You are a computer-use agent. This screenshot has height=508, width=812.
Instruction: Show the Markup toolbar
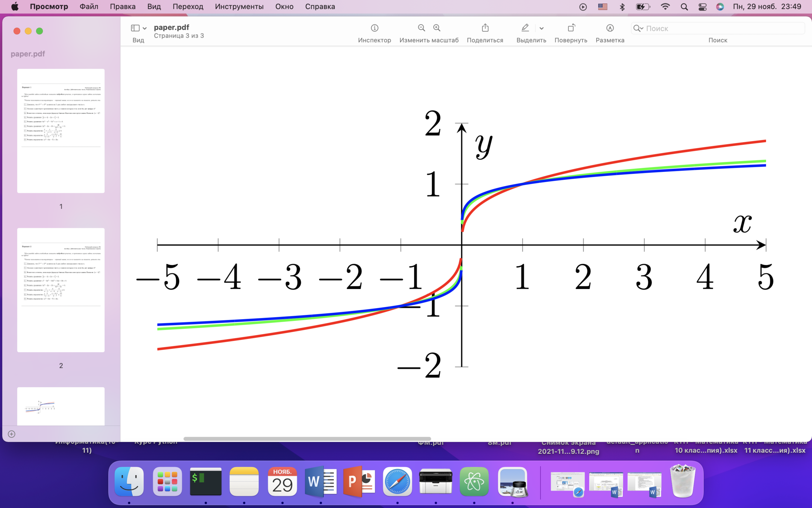610,28
